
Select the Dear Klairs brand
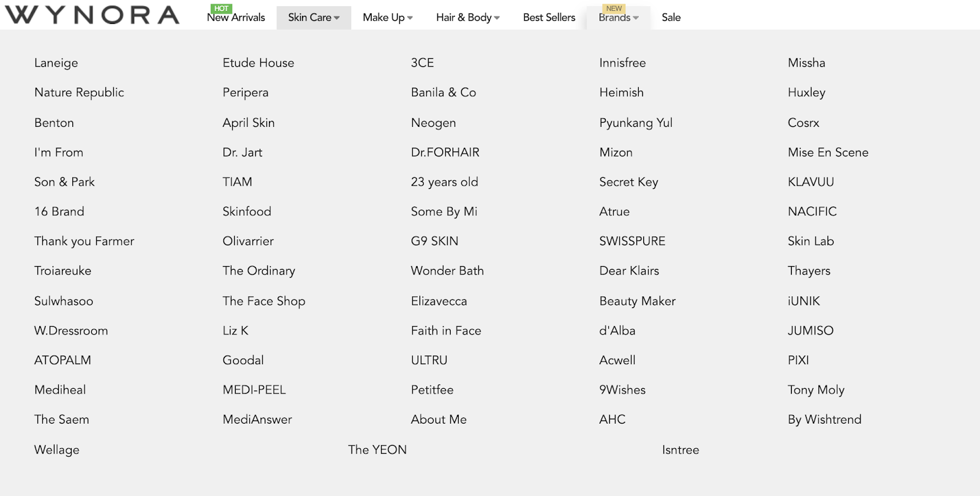(629, 271)
